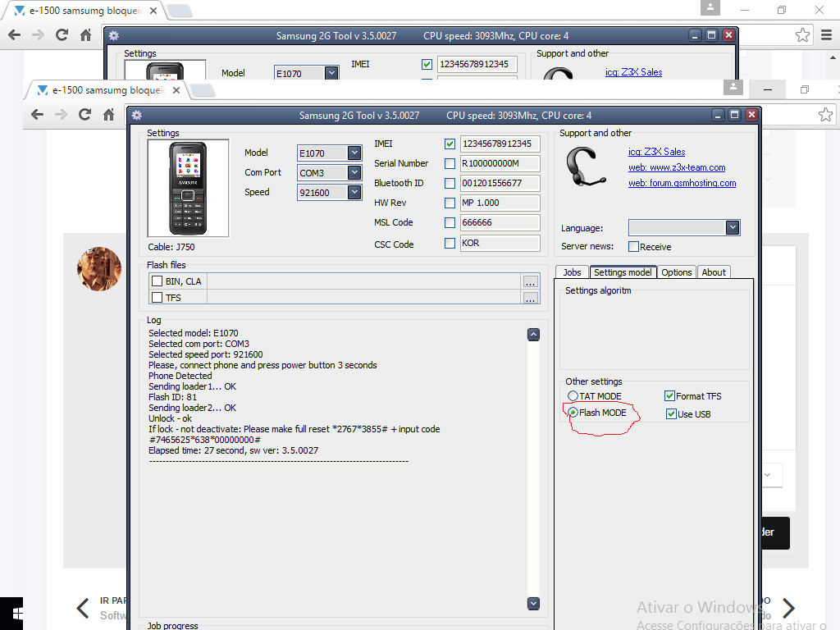Open Model dropdown in background Samsung window
The width and height of the screenshot is (840, 630).
coord(331,73)
